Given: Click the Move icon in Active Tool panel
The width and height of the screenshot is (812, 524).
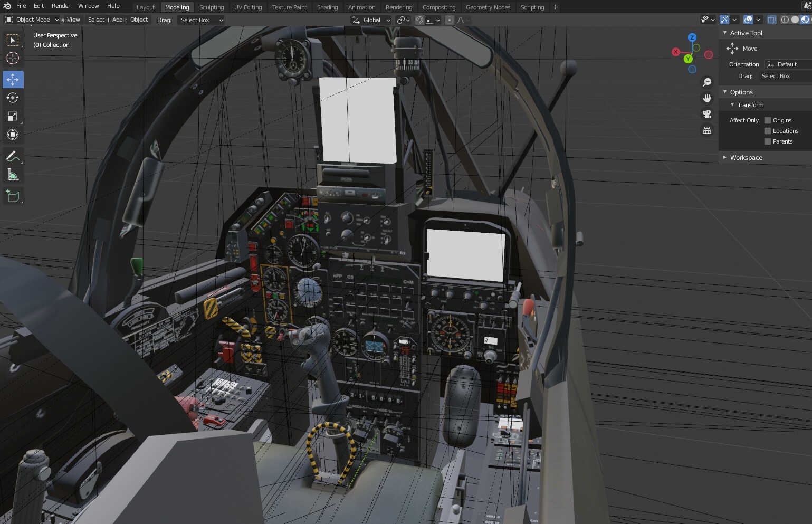Looking at the screenshot, I should (x=732, y=49).
